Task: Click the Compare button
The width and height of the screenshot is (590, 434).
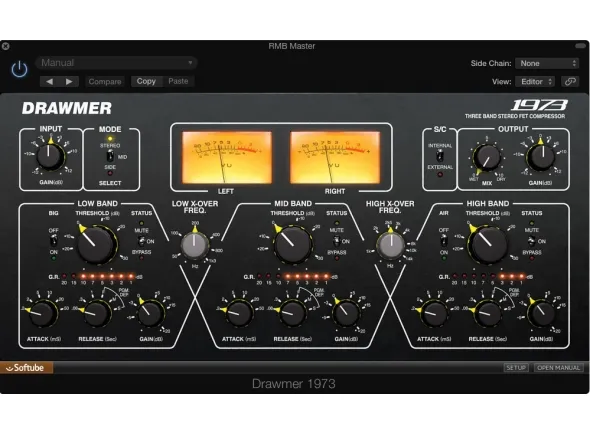Action: tap(105, 81)
